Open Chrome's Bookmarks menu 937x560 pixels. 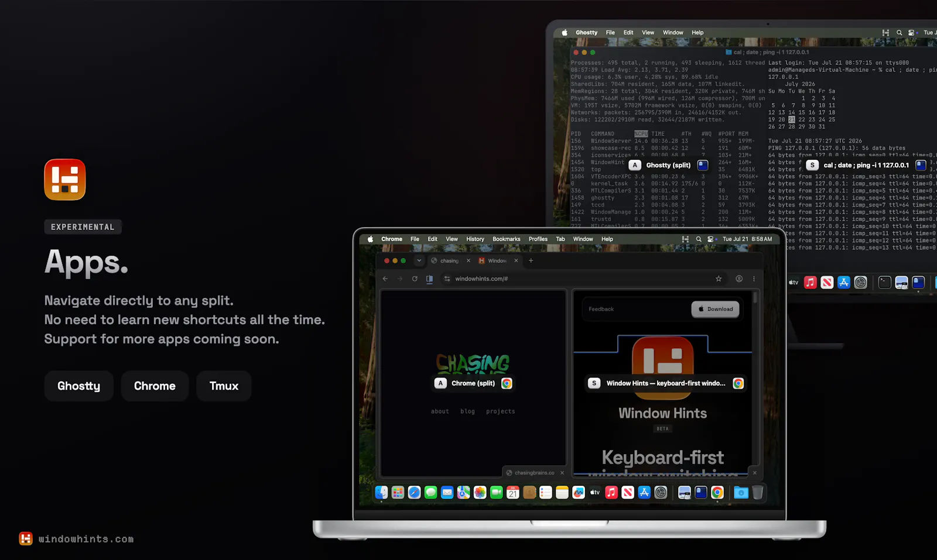tap(506, 239)
